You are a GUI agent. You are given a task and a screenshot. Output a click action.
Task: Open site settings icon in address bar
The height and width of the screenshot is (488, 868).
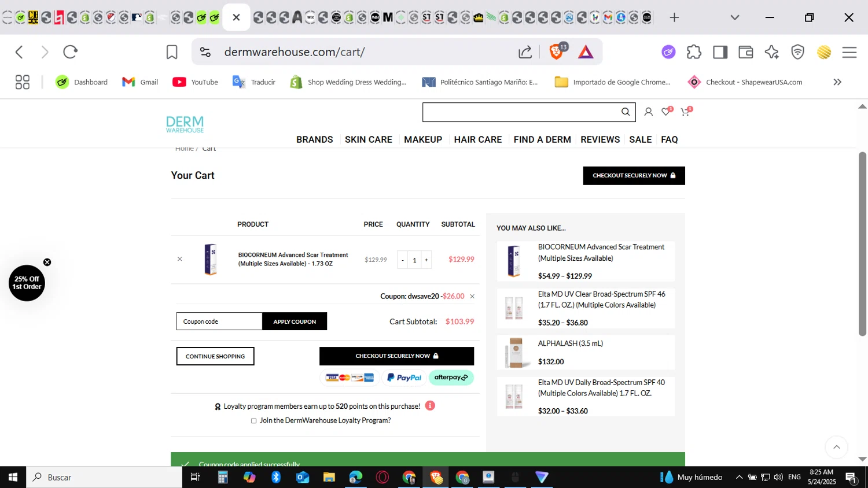point(205,52)
